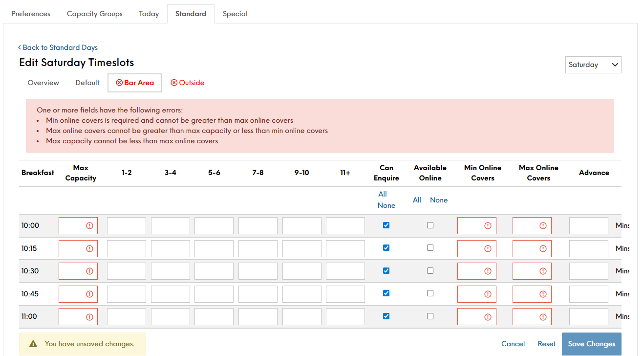Select None under Available Online
The width and height of the screenshot is (644, 356).
[438, 200]
